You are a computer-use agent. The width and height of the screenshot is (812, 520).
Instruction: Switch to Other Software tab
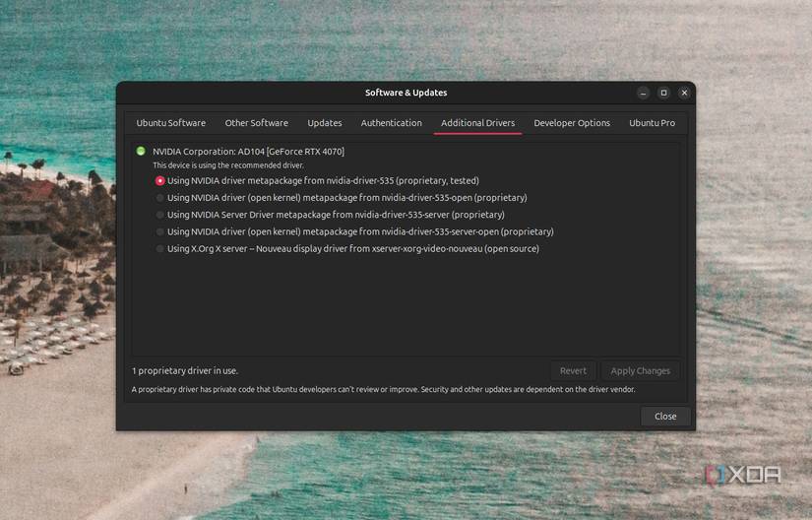click(256, 123)
